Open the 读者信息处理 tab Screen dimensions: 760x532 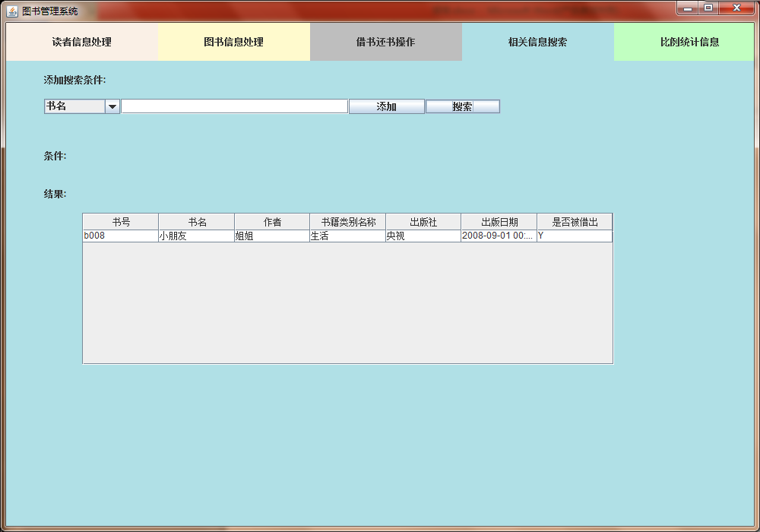tap(82, 42)
